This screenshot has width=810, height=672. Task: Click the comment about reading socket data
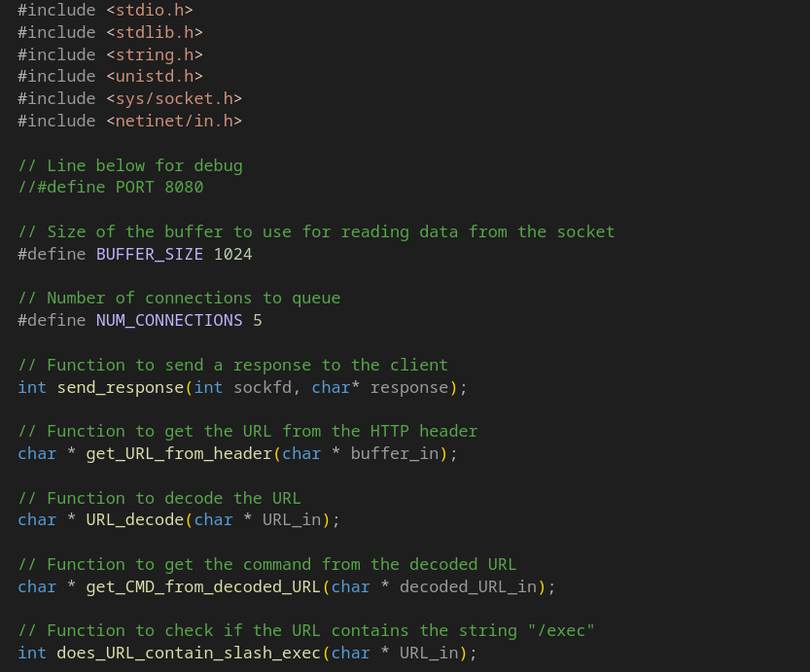pyautogui.click(x=316, y=231)
